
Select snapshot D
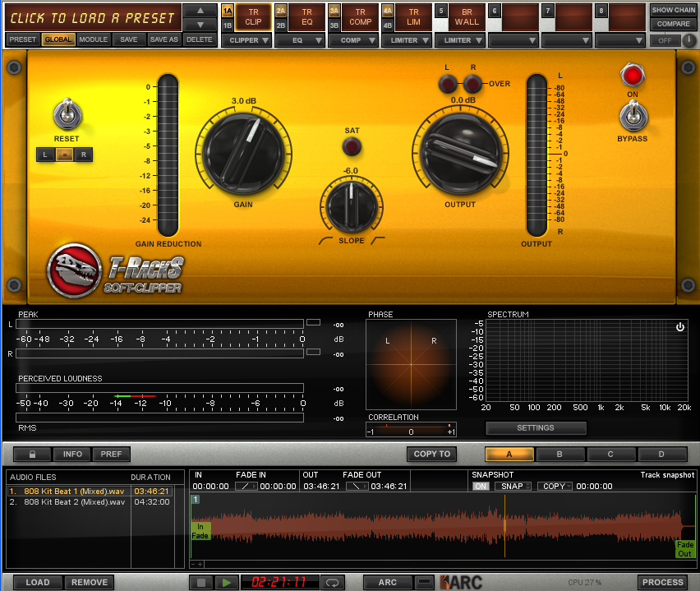(661, 454)
